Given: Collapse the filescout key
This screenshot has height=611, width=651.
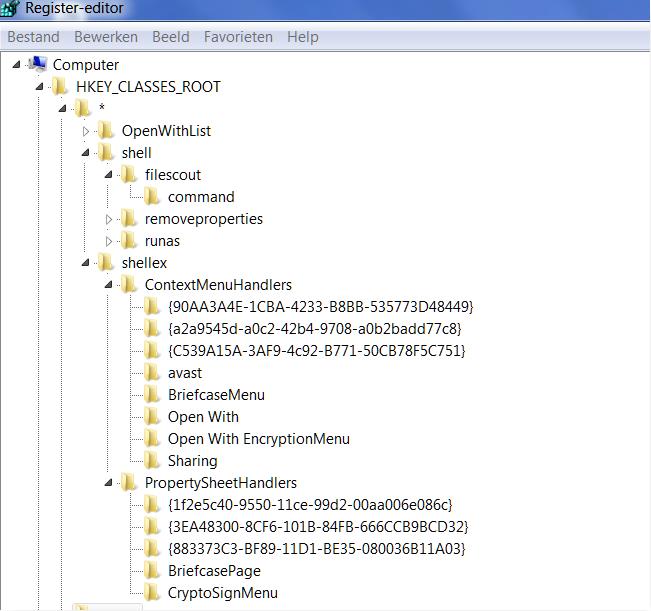Looking at the screenshot, I should 109,175.
